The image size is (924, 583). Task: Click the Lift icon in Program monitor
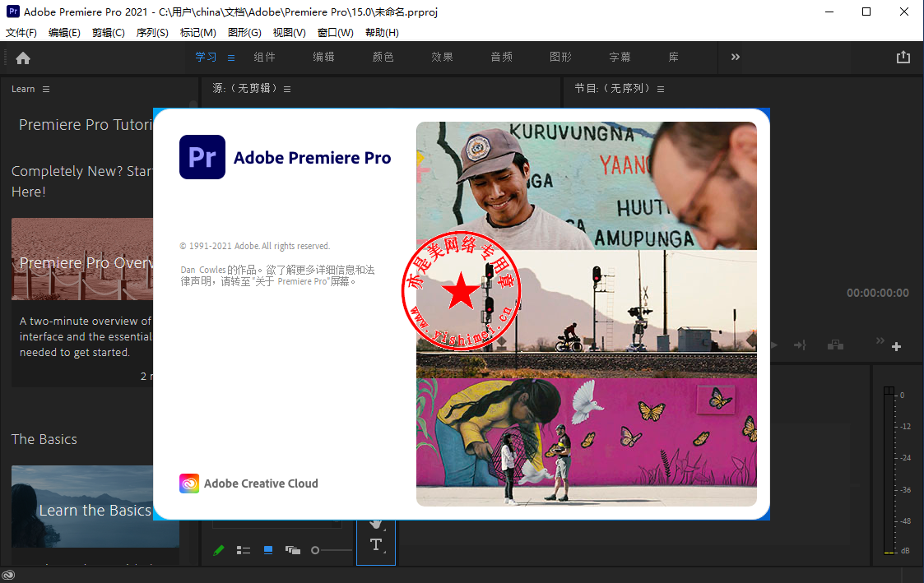click(835, 345)
